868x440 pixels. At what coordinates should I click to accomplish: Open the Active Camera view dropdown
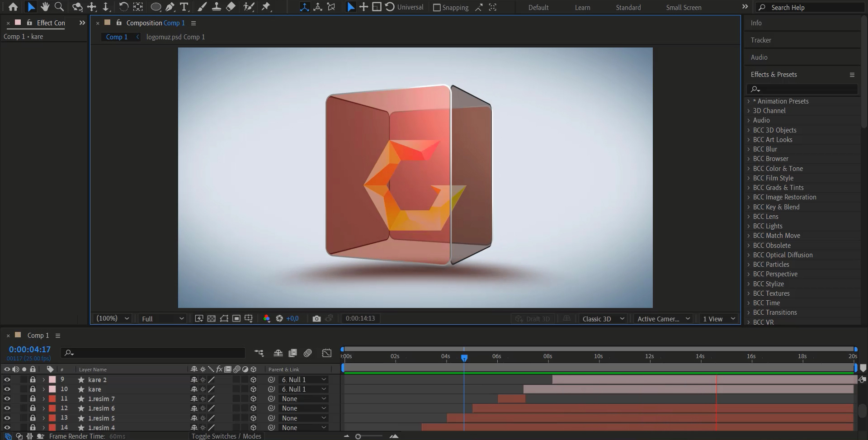click(x=663, y=319)
